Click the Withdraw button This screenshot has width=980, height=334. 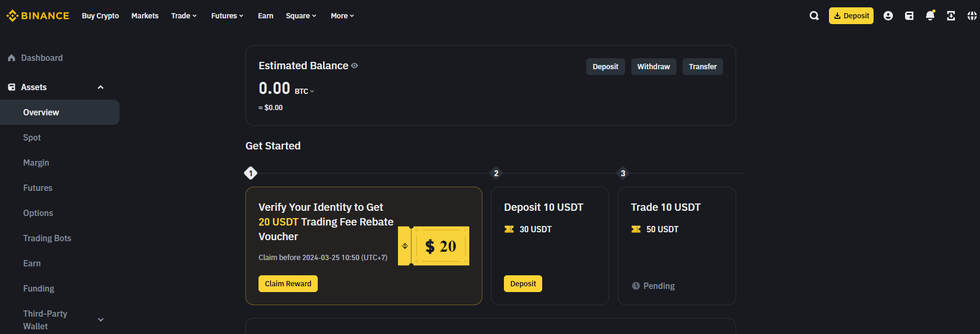(x=653, y=67)
